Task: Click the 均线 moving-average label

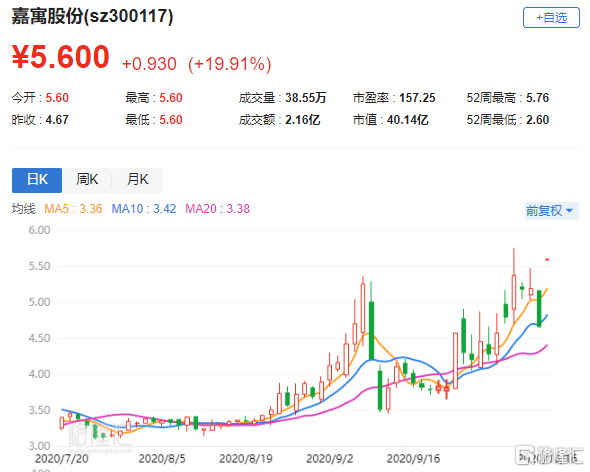Action: [x=23, y=209]
